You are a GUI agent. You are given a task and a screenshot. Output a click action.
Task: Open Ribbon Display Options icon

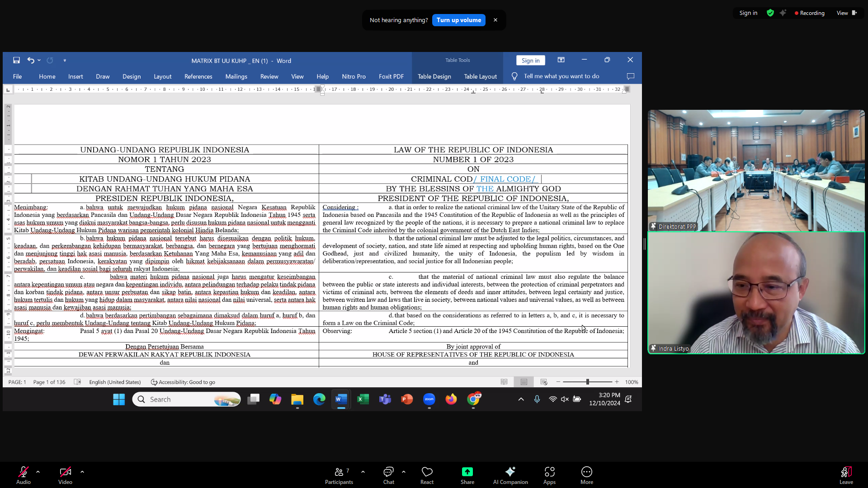[x=561, y=60]
